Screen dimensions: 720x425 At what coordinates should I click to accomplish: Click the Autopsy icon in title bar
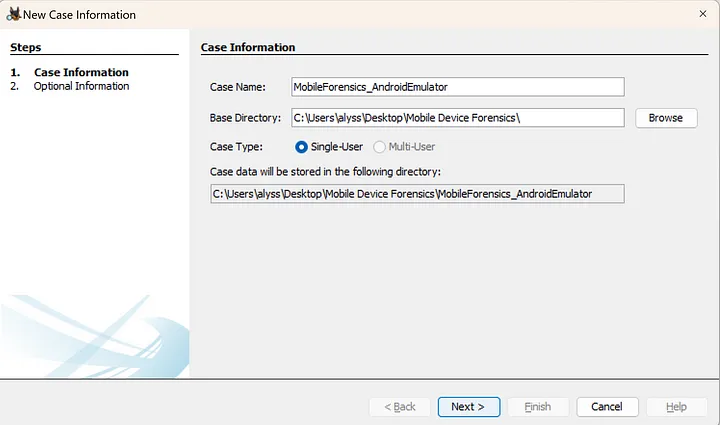13,15
